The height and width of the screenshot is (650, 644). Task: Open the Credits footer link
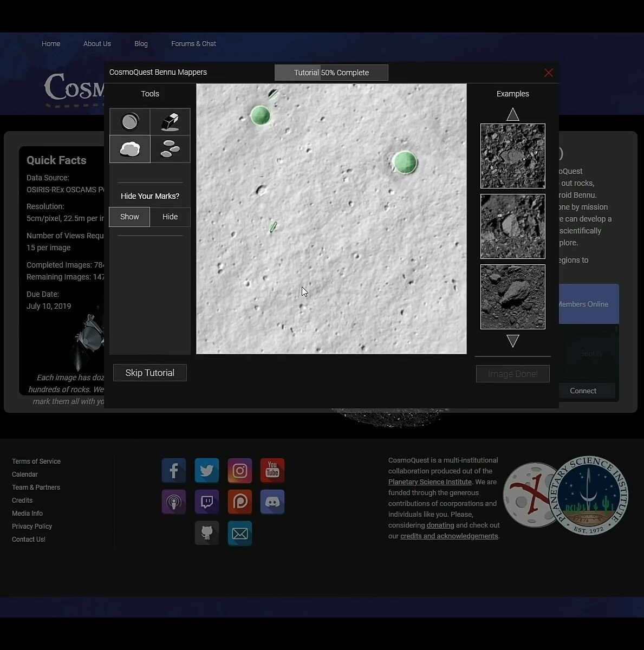22,500
